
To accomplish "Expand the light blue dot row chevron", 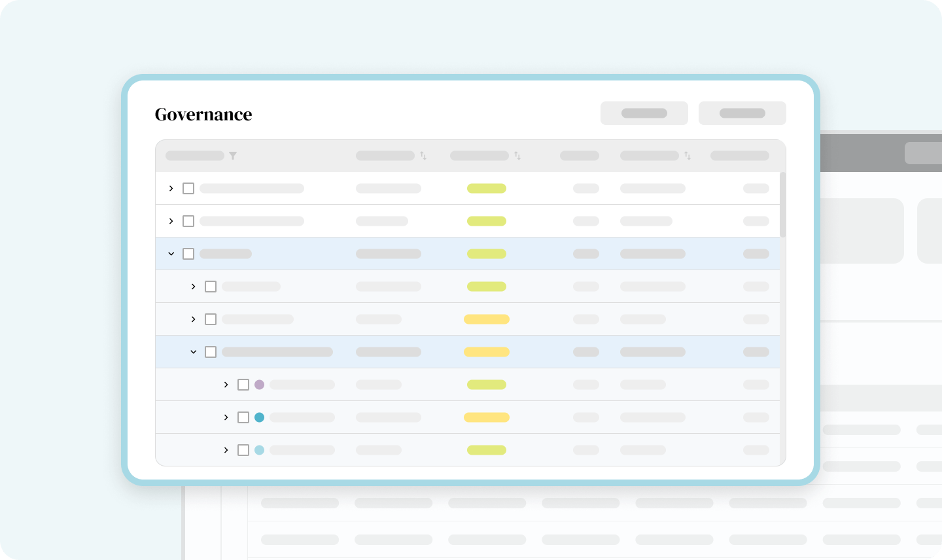I will (226, 450).
